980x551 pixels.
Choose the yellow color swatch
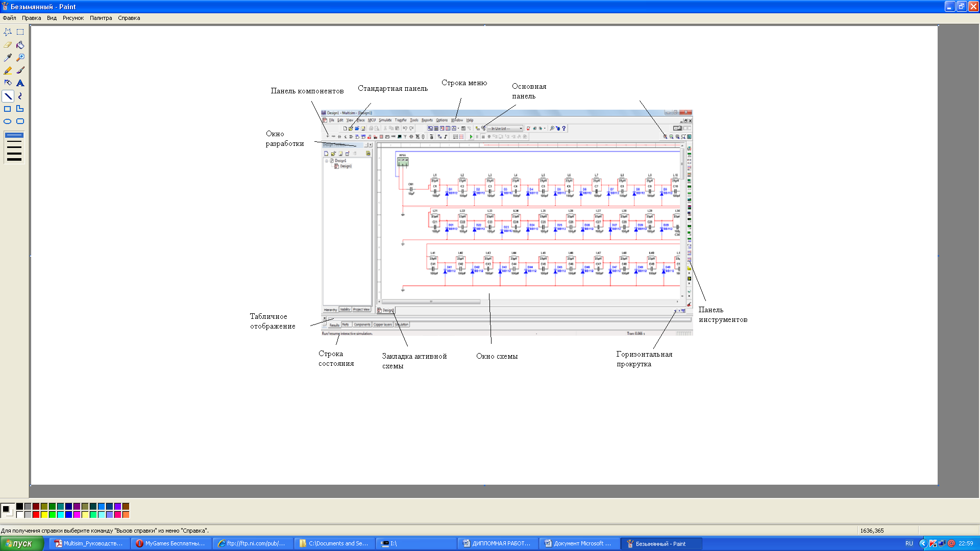tap(44, 514)
